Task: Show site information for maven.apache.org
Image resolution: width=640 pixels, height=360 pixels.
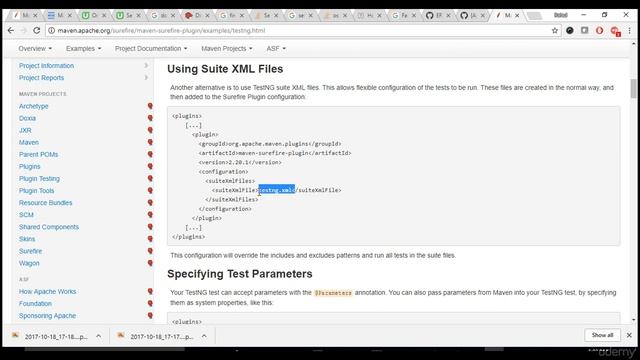Action: [x=52, y=31]
